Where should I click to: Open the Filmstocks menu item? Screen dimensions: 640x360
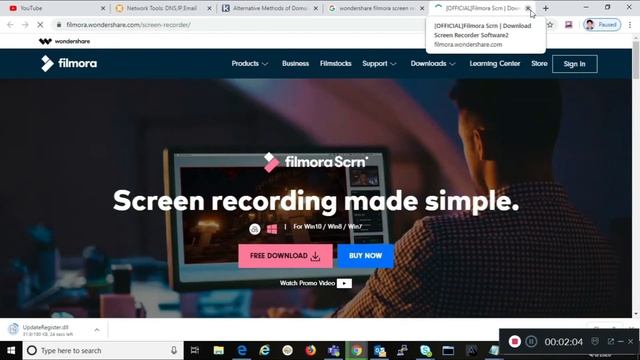pyautogui.click(x=336, y=64)
